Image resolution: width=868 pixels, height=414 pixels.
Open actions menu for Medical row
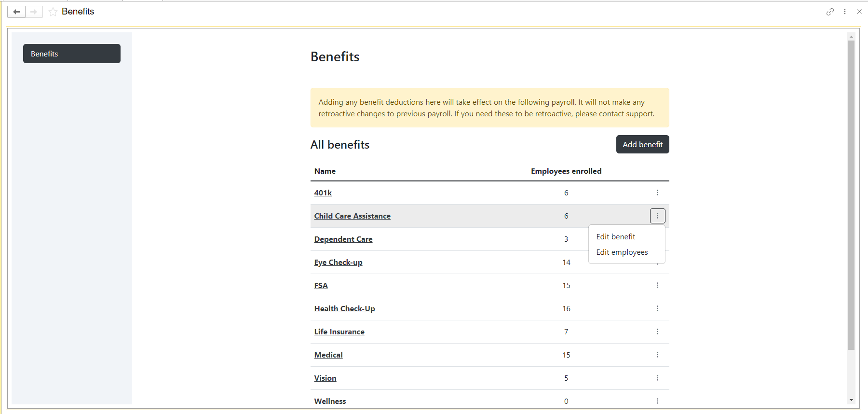[x=657, y=355]
